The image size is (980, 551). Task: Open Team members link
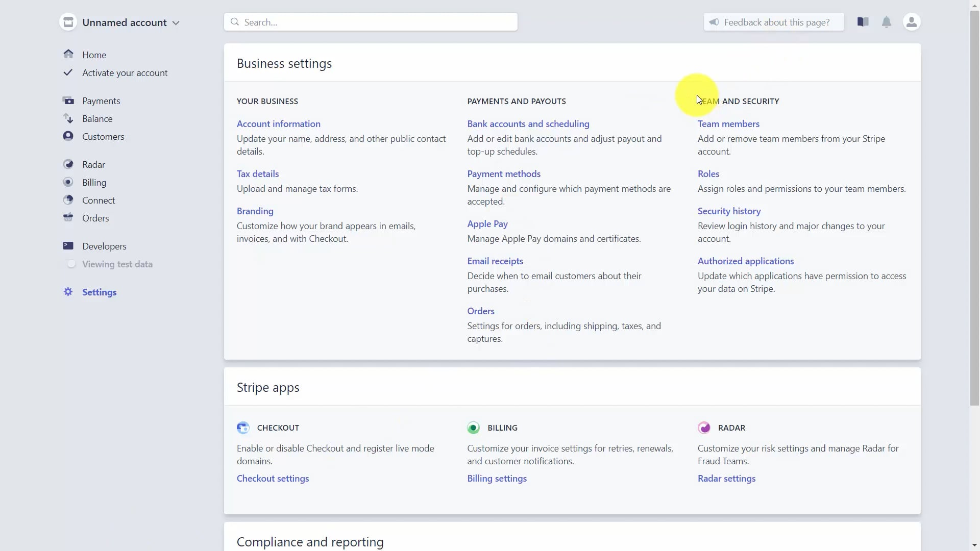[x=728, y=123]
